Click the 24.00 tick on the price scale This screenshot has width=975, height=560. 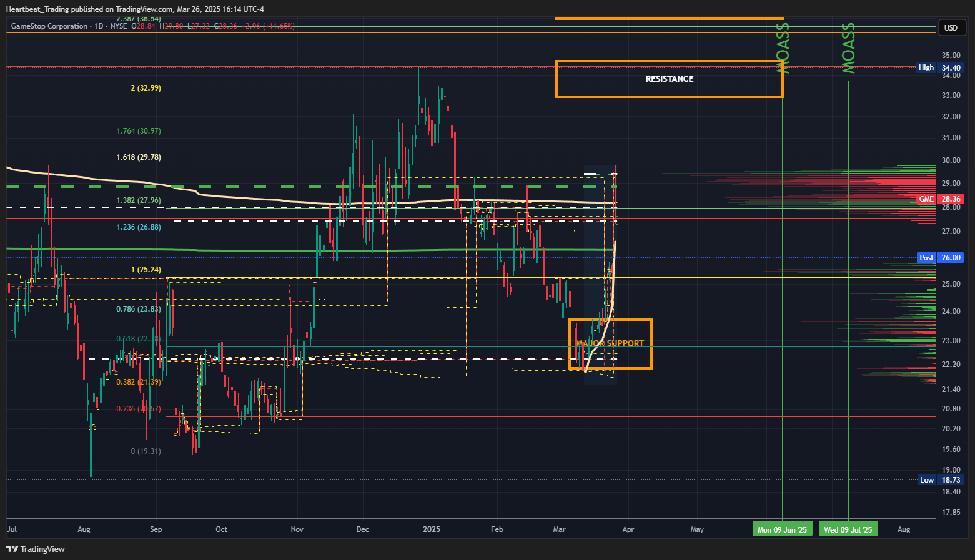click(x=951, y=312)
